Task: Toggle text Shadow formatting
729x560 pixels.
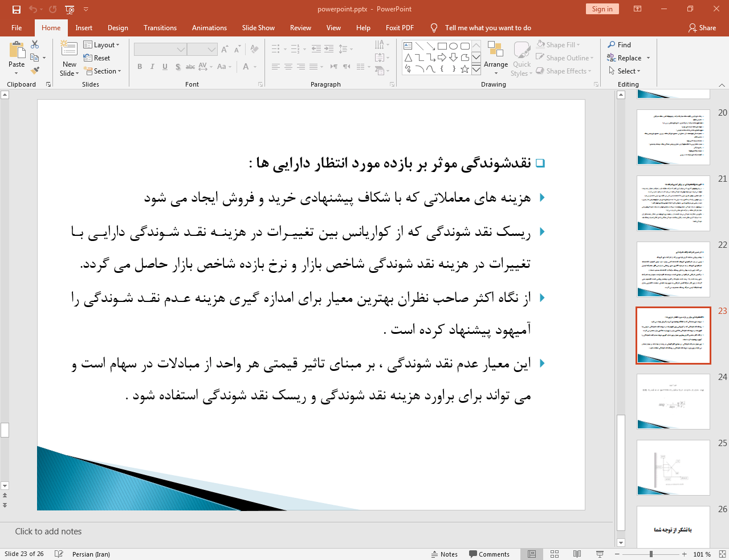Action: click(x=178, y=67)
